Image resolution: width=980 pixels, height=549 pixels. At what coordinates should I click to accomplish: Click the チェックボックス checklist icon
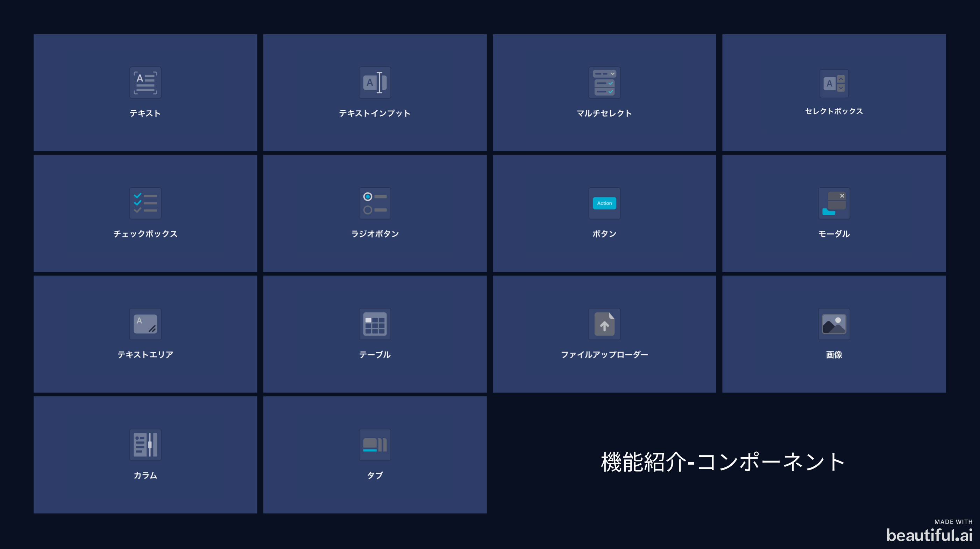click(x=145, y=203)
